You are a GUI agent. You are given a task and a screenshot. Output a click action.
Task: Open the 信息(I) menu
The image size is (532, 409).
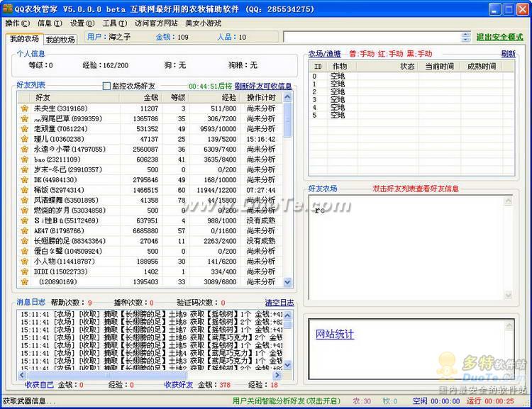pos(50,23)
